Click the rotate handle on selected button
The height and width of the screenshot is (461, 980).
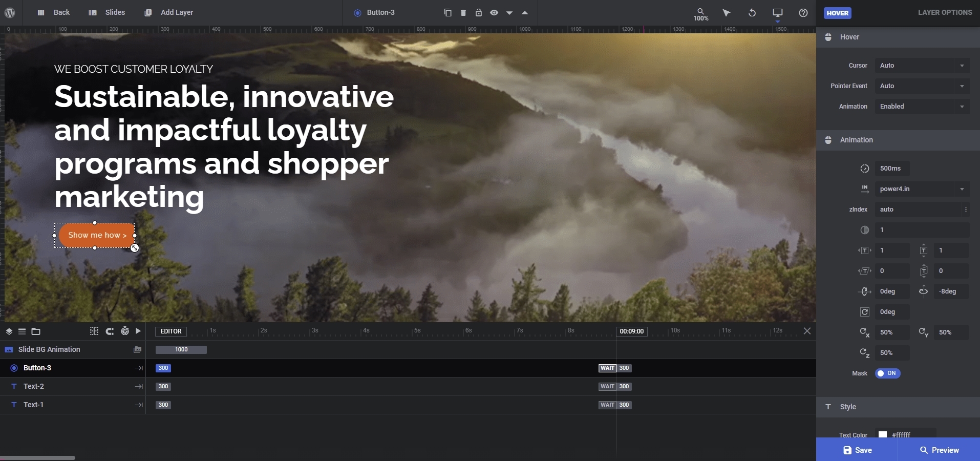pos(135,248)
